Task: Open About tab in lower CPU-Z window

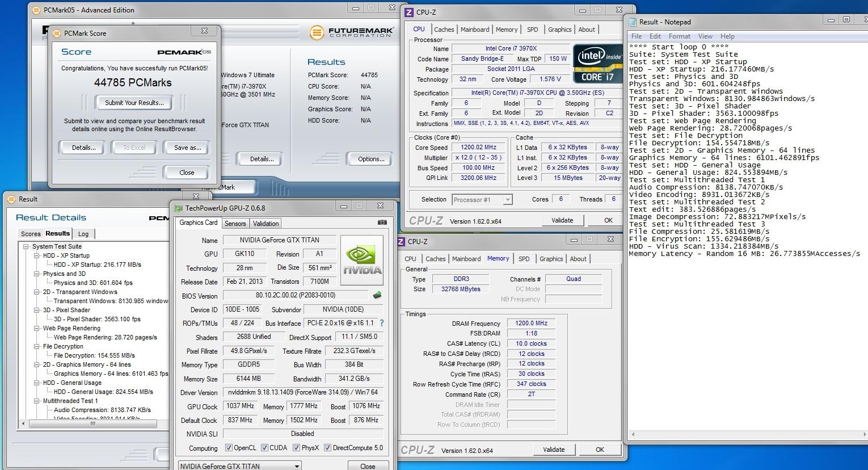Action: (x=578, y=259)
